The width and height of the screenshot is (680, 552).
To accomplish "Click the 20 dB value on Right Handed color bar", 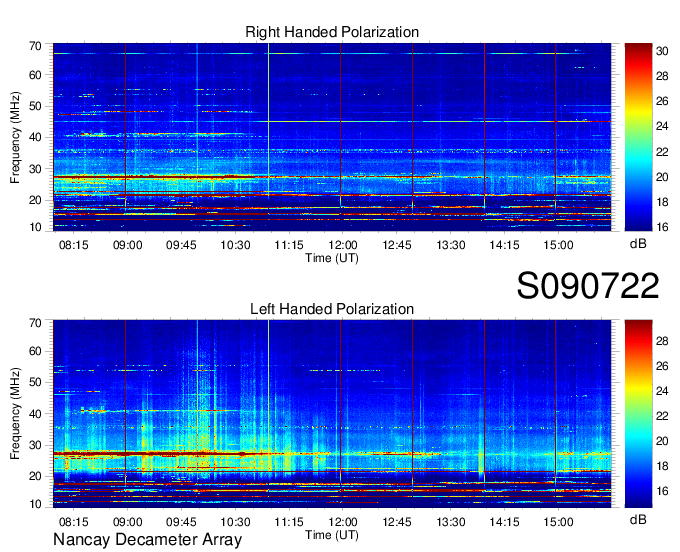I will click(x=662, y=177).
